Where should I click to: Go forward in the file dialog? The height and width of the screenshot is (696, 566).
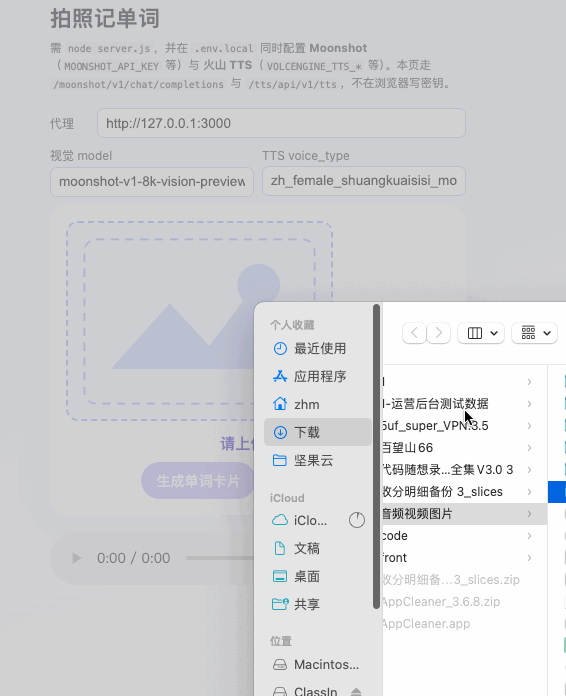pos(439,333)
